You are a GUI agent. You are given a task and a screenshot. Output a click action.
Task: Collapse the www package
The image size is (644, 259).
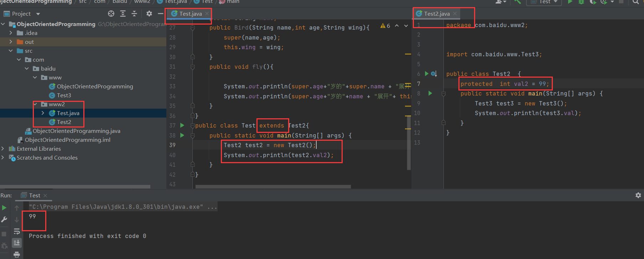tap(35, 77)
